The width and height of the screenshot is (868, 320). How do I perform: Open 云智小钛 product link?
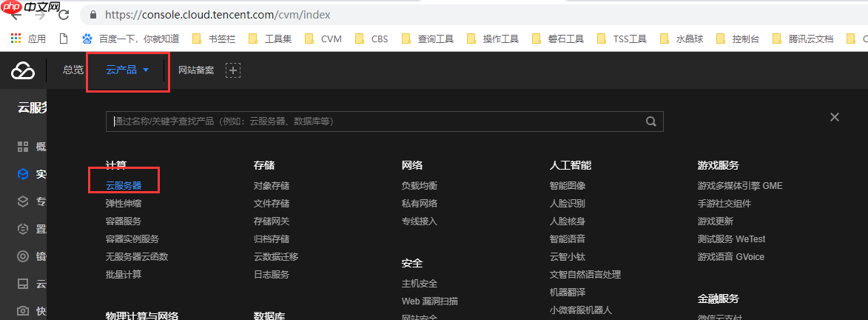[x=568, y=257]
